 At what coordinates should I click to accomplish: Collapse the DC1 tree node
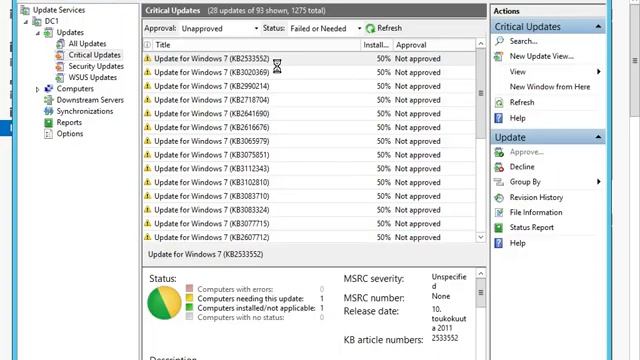click(26, 22)
